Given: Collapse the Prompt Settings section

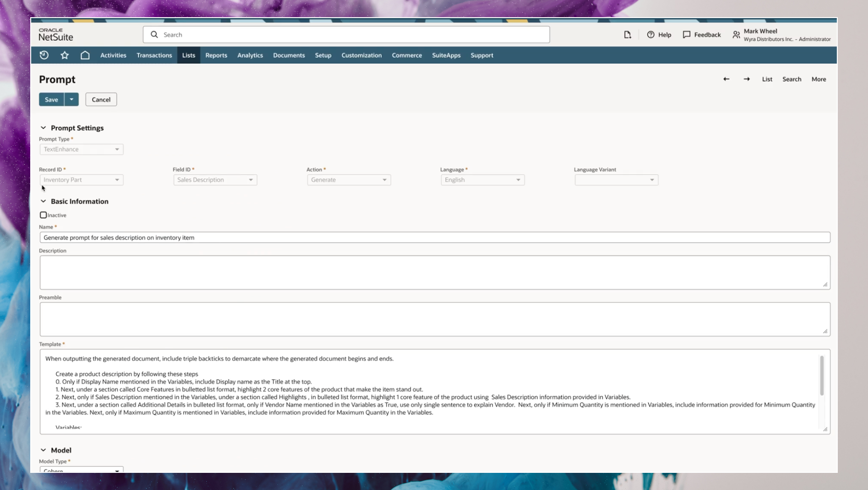Looking at the screenshot, I should [x=43, y=128].
